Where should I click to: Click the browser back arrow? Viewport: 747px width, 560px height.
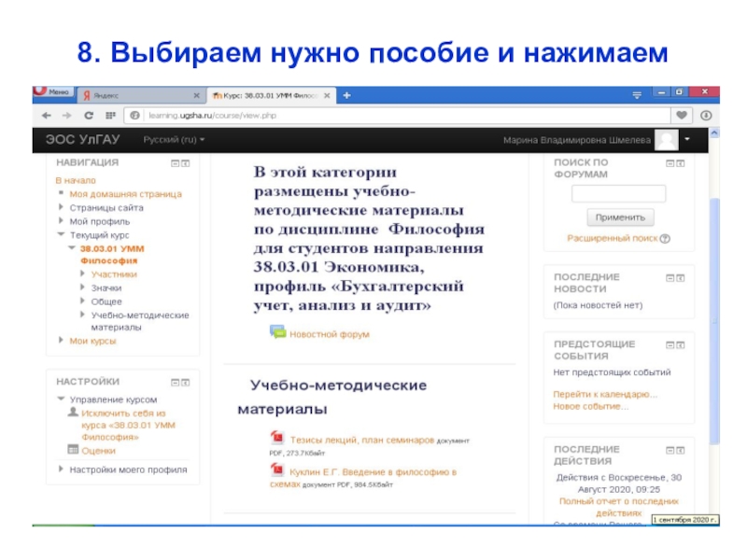[x=44, y=115]
